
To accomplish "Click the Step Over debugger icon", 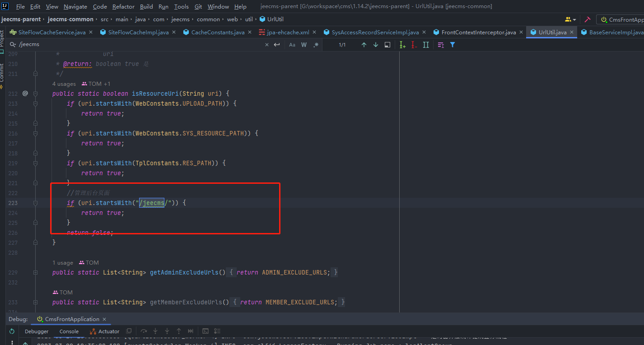I will 144,331.
